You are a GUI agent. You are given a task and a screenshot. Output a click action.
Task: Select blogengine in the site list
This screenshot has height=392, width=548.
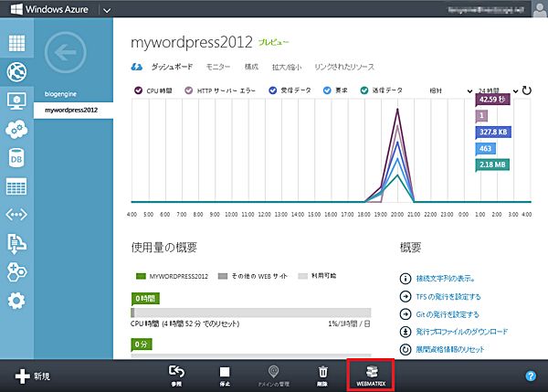point(60,94)
